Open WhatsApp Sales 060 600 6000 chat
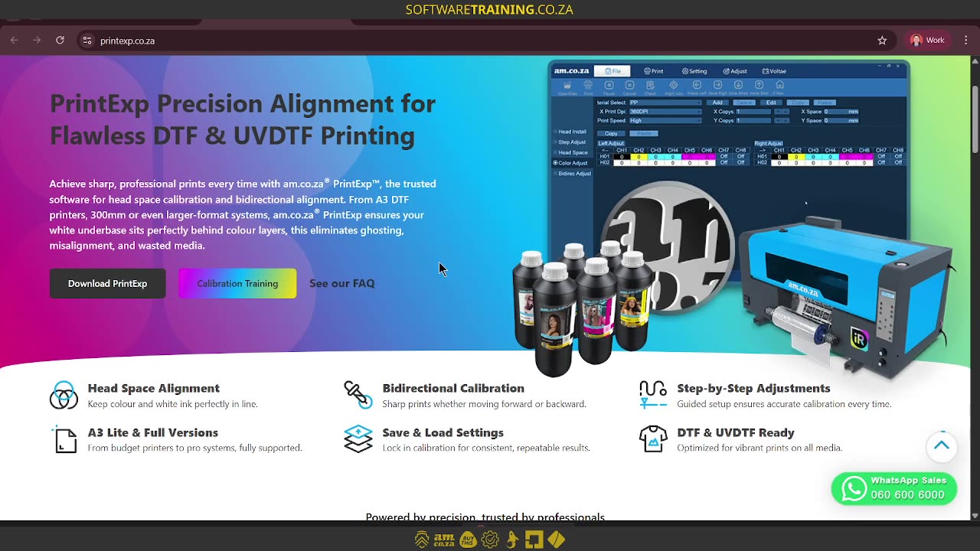Image resolution: width=980 pixels, height=551 pixels. pyautogui.click(x=893, y=488)
